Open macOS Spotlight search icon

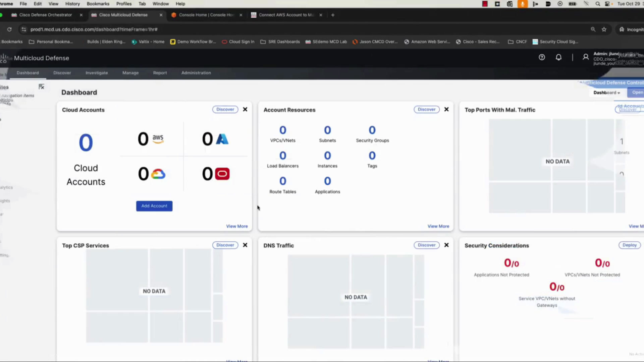598,4
